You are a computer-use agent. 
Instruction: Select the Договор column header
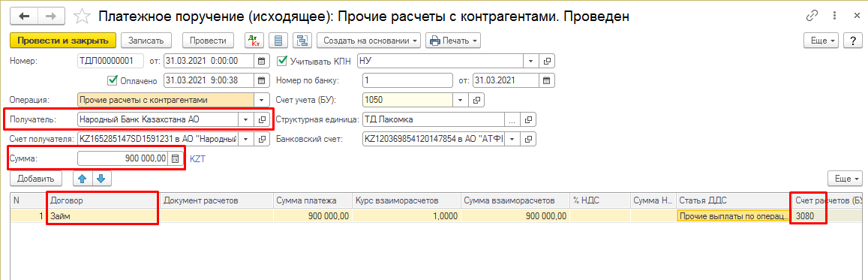[104, 200]
